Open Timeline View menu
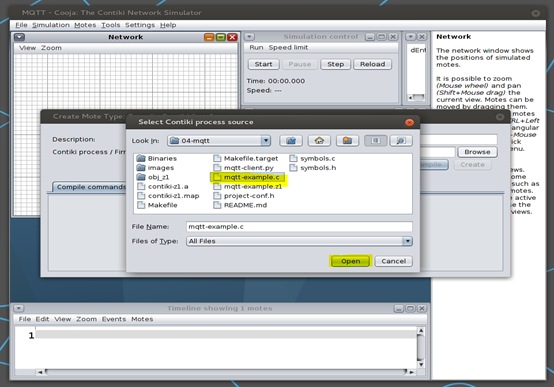This screenshot has height=387, width=554. (63, 319)
